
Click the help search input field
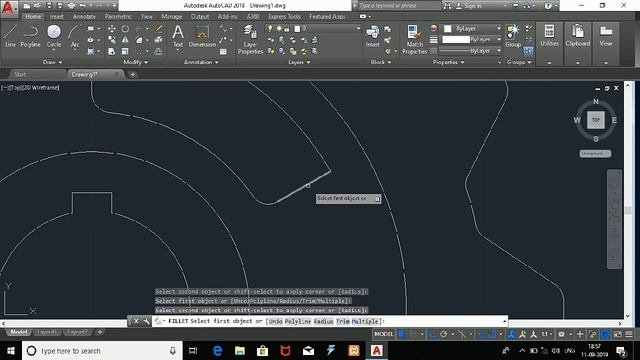point(399,6)
